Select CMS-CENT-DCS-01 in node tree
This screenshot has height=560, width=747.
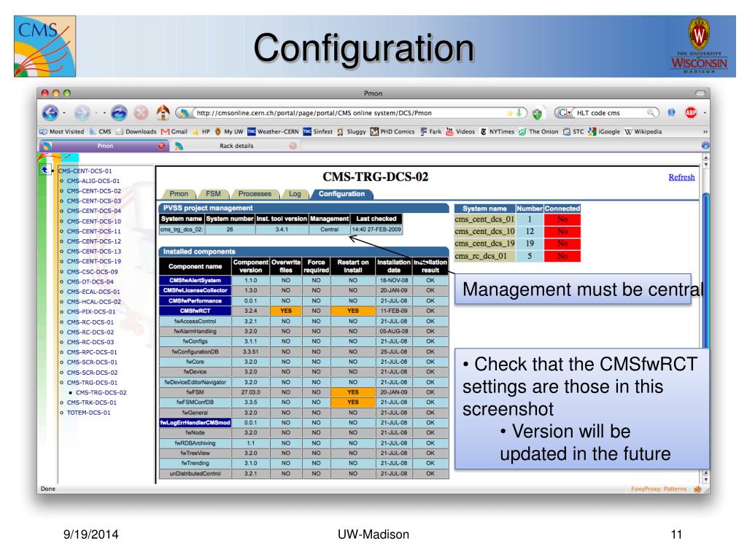85,171
